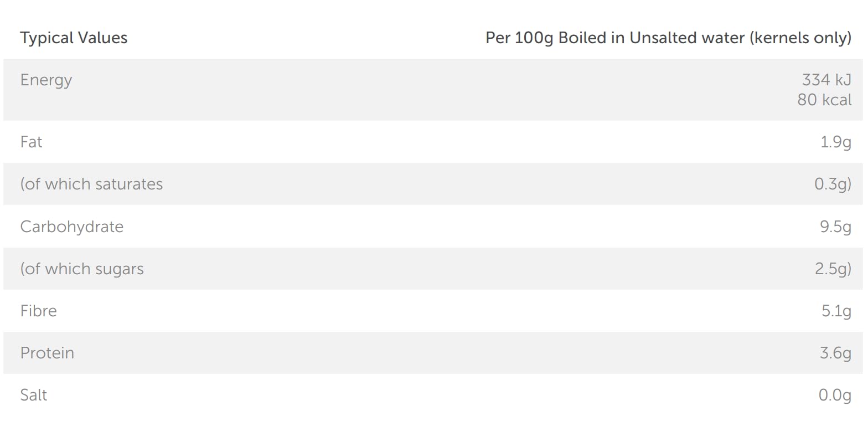Click the 'Per 100g' text in header
The height and width of the screenshot is (421, 868).
coord(519,38)
